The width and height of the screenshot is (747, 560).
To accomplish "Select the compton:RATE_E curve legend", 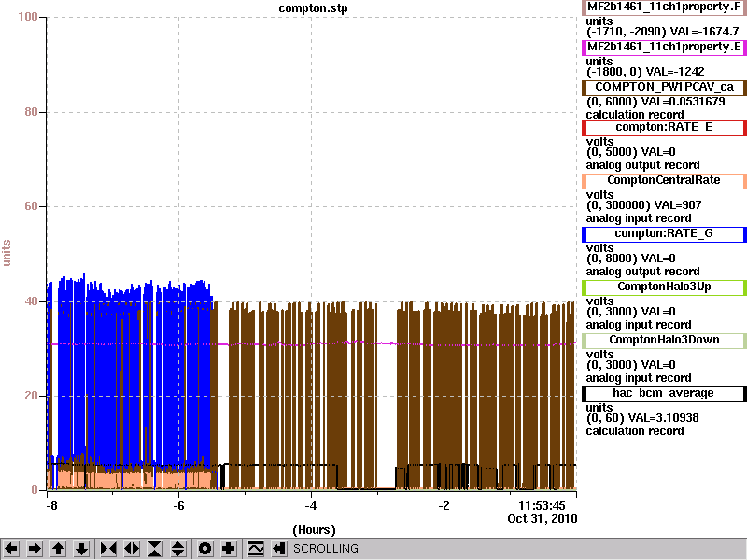I will point(664,128).
